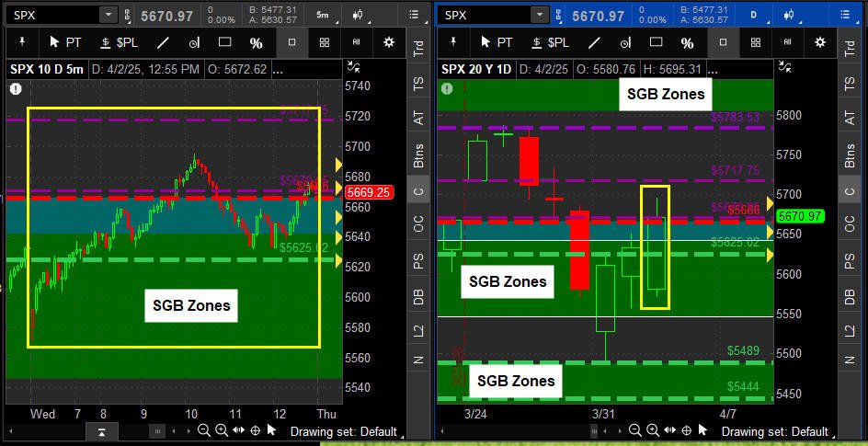Select rectangle drawing tool in left toolbar

coord(224,42)
